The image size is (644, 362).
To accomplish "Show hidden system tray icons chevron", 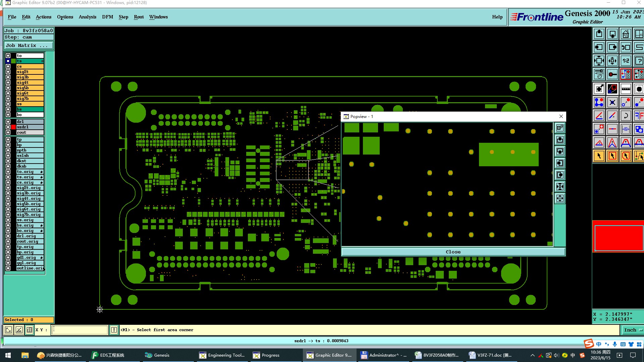I will [532, 355].
